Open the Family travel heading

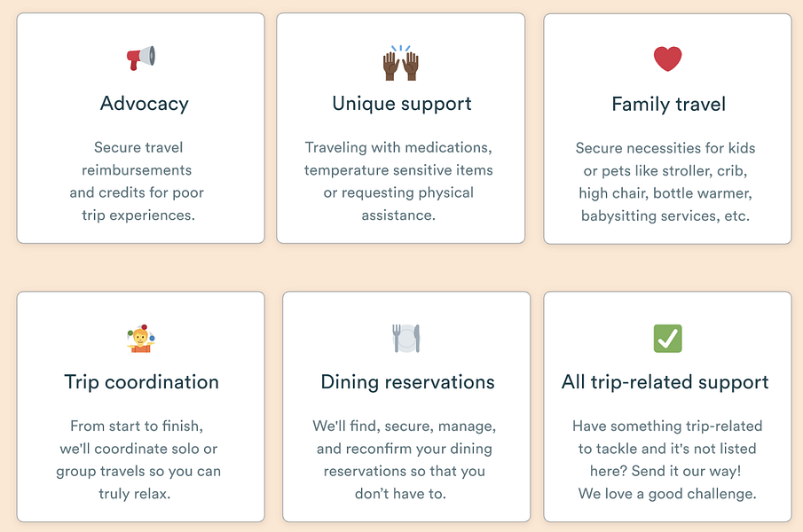pos(669,105)
